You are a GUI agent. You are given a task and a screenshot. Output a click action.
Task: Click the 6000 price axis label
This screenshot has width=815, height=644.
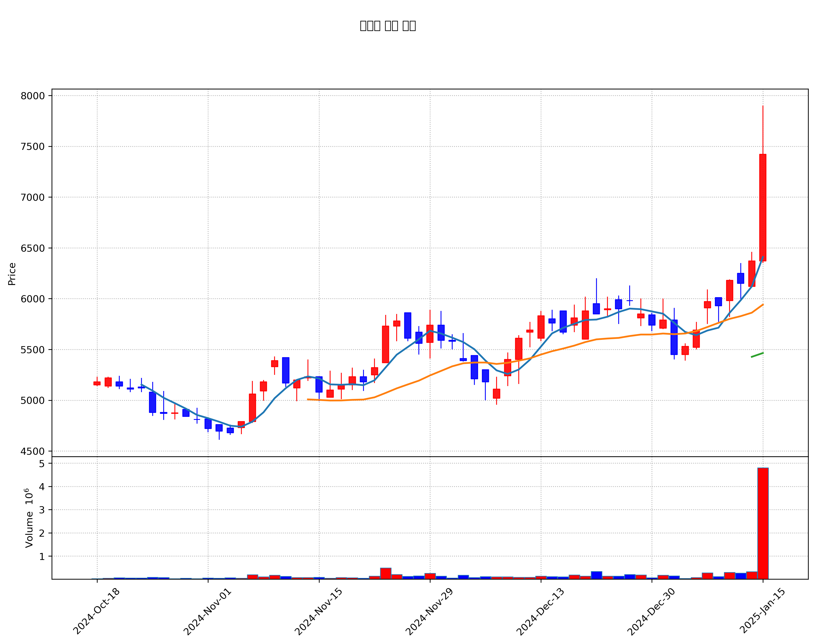[x=33, y=299]
